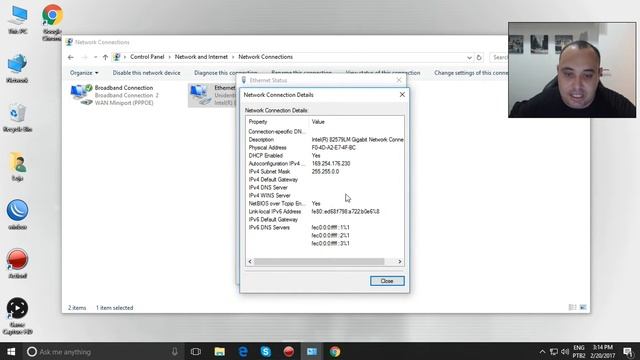
Task: Select the Physical Address row
Action: coord(325,147)
